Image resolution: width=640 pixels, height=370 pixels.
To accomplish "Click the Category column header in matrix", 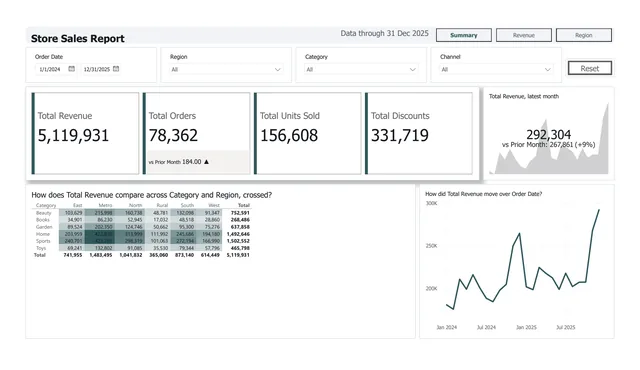I will coord(46,205).
